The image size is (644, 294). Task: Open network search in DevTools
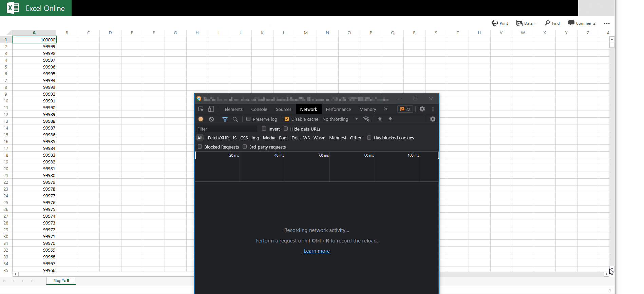(235, 119)
